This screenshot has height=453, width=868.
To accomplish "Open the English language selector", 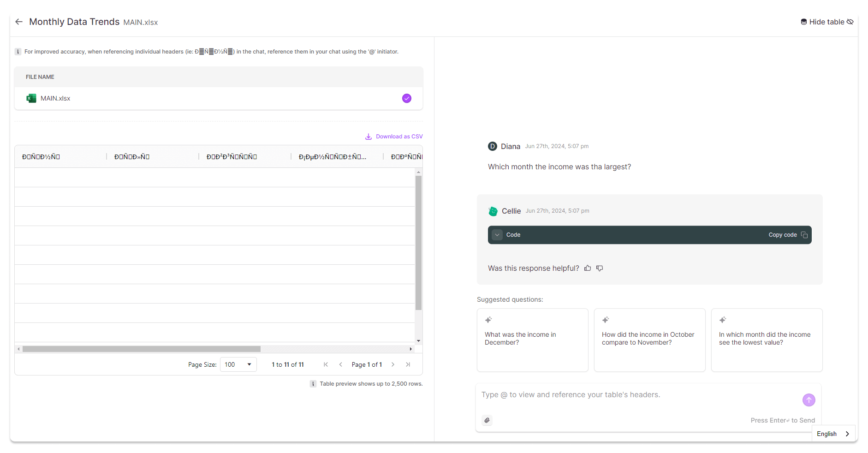I will pos(833,434).
